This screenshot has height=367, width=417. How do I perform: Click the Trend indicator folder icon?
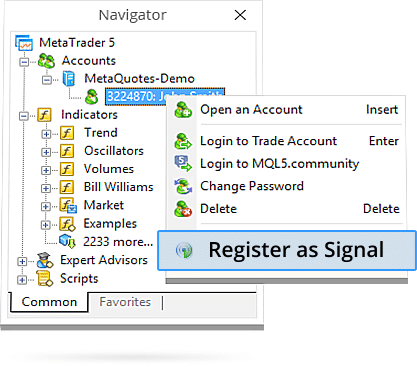point(67,133)
